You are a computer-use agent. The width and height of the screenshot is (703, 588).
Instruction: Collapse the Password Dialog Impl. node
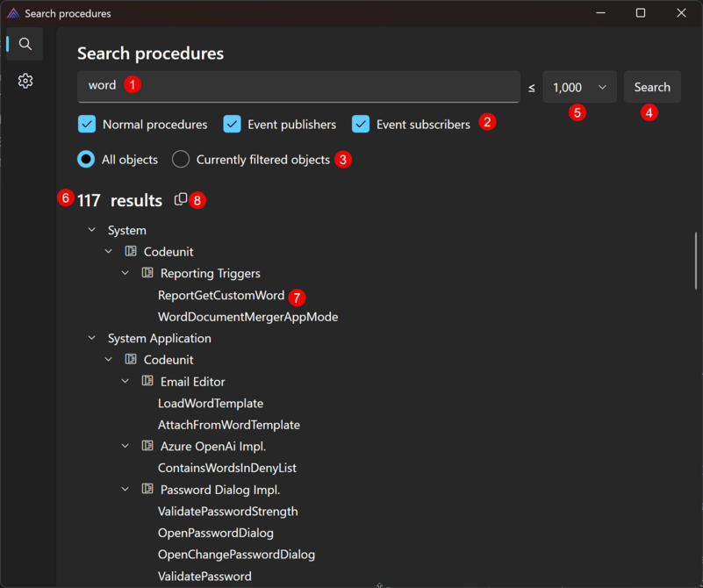pos(126,490)
